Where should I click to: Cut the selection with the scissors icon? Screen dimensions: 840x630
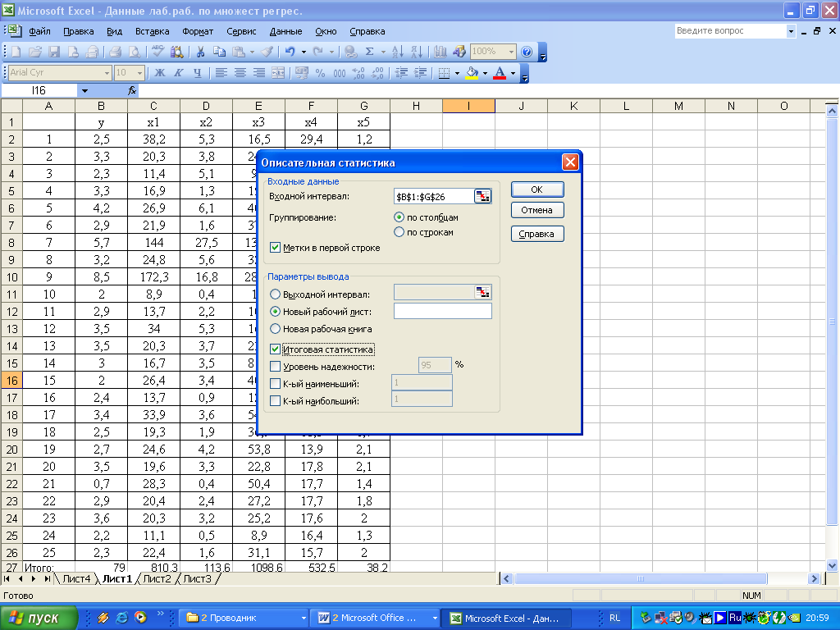(x=200, y=52)
